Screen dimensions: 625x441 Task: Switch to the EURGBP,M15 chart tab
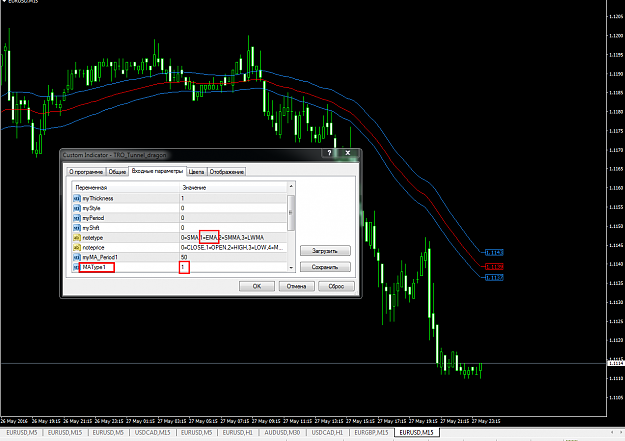coord(371,432)
